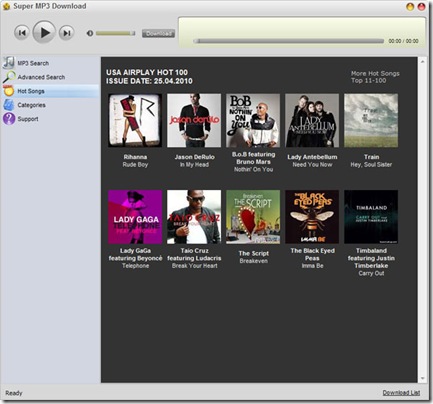
Task: Select Timbaland Carry Out album cover
Action: pyautogui.click(x=371, y=217)
